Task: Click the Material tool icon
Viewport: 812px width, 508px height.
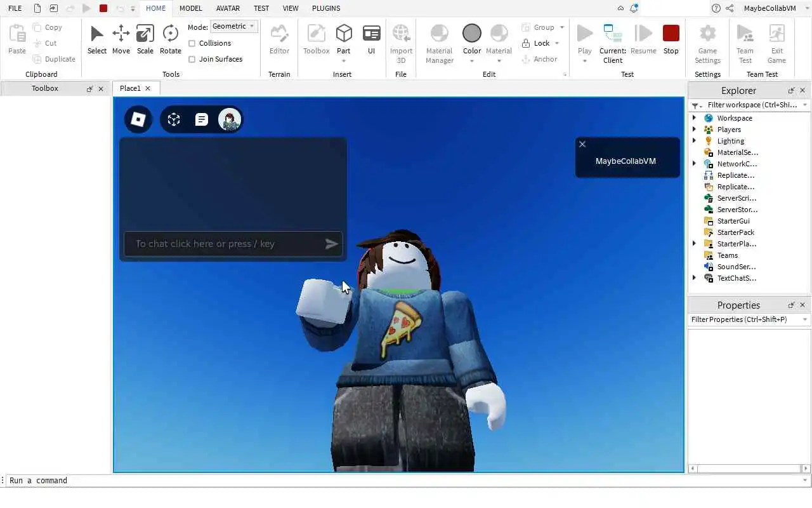Action: [499, 33]
